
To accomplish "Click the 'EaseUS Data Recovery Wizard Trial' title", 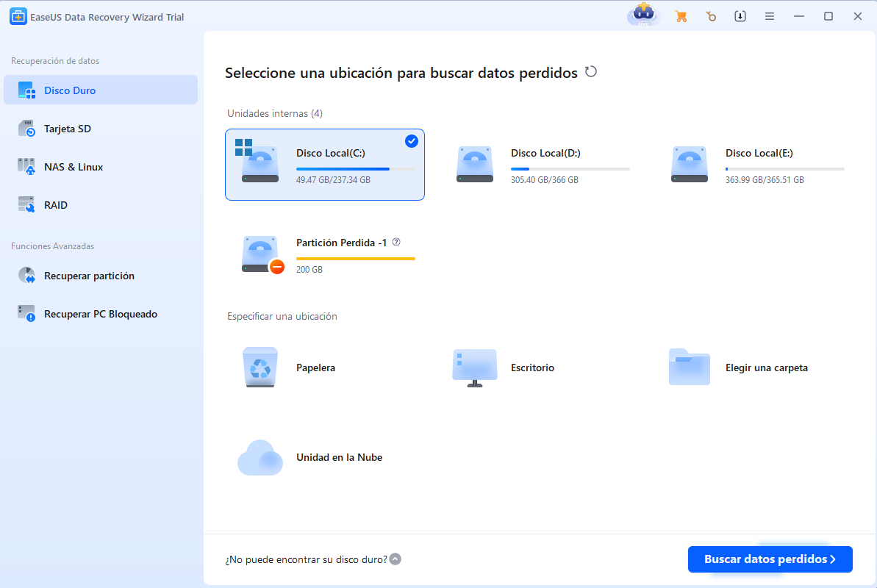I will pyautogui.click(x=107, y=17).
